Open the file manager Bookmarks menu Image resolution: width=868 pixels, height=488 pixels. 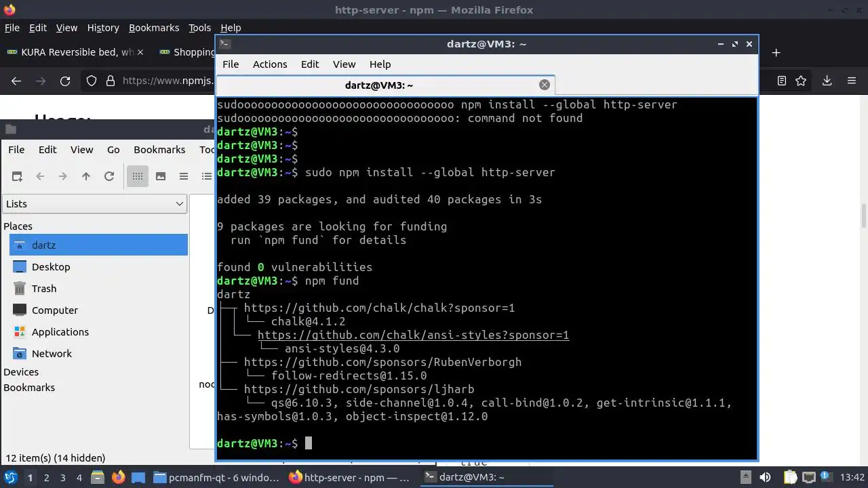159,150
